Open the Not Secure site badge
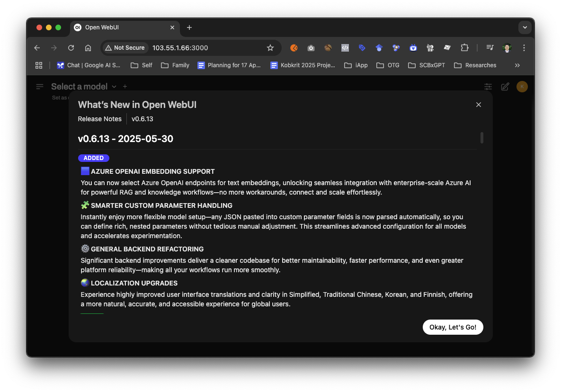Image resolution: width=561 pixels, height=392 pixels. coord(125,48)
